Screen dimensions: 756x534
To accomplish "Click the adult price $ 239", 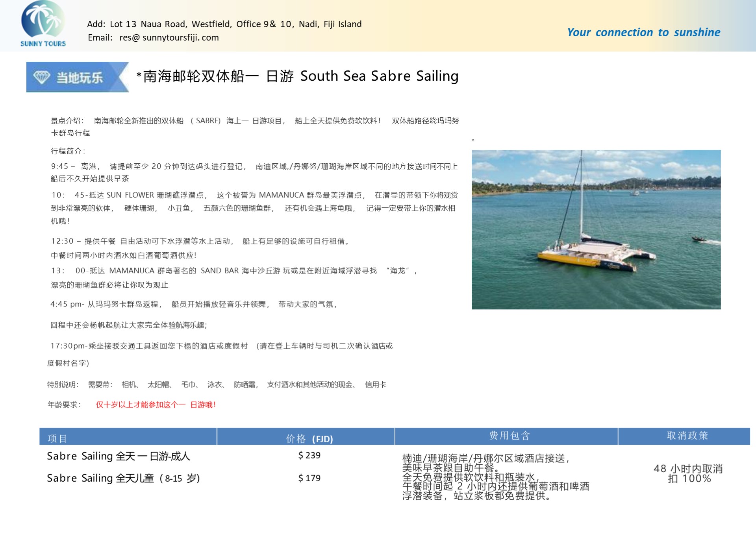I will tap(309, 455).
